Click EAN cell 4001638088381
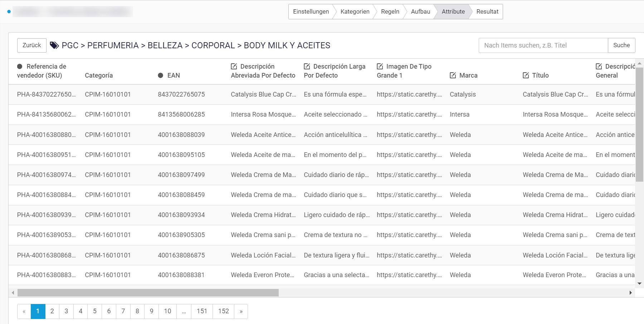This screenshot has width=644, height=324. pos(181,275)
